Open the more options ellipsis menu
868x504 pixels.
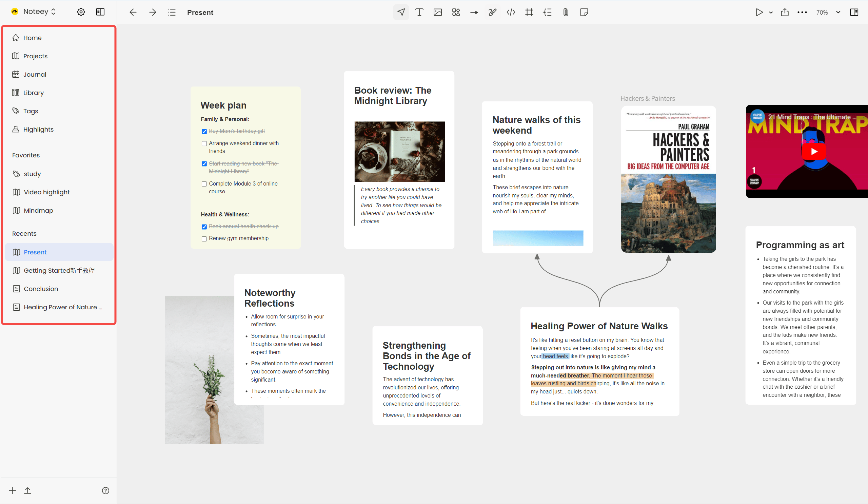coord(802,13)
